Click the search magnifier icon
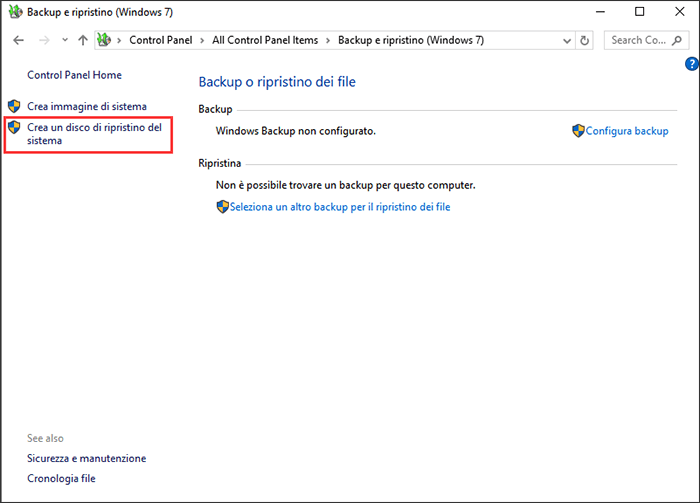The height and width of the screenshot is (503, 700). point(677,40)
